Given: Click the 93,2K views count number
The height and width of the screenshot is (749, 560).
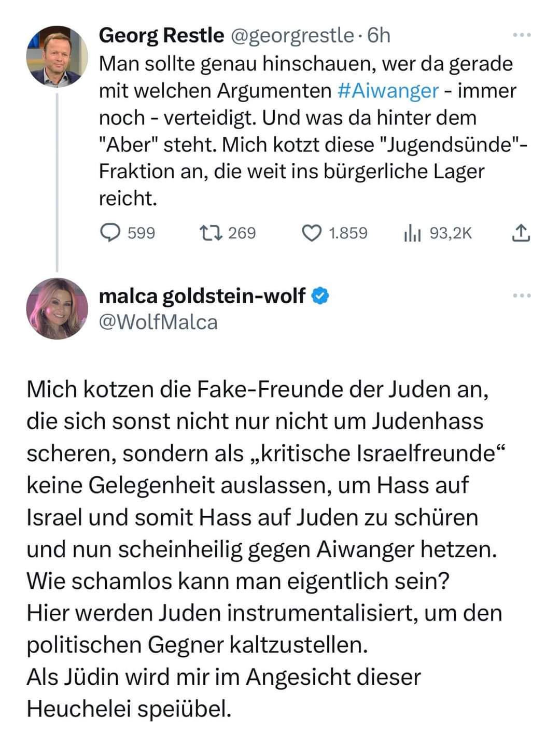Looking at the screenshot, I should (451, 233).
